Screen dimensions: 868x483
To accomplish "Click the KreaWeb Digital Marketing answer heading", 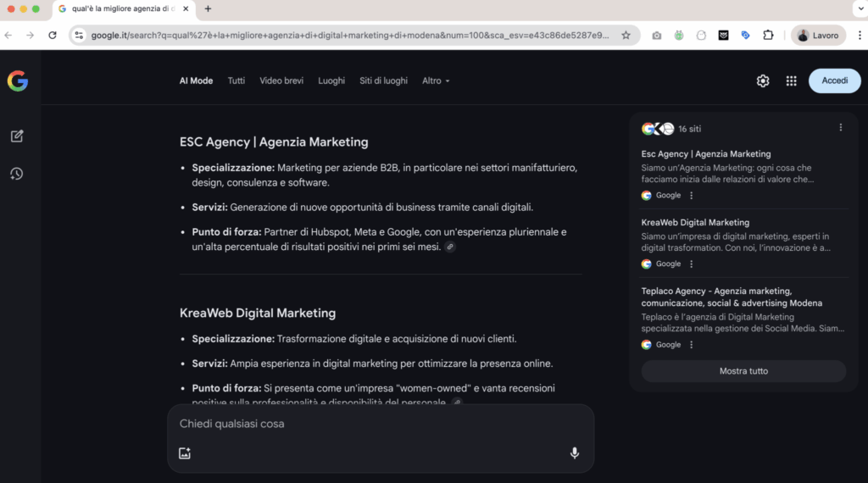I will [258, 314].
